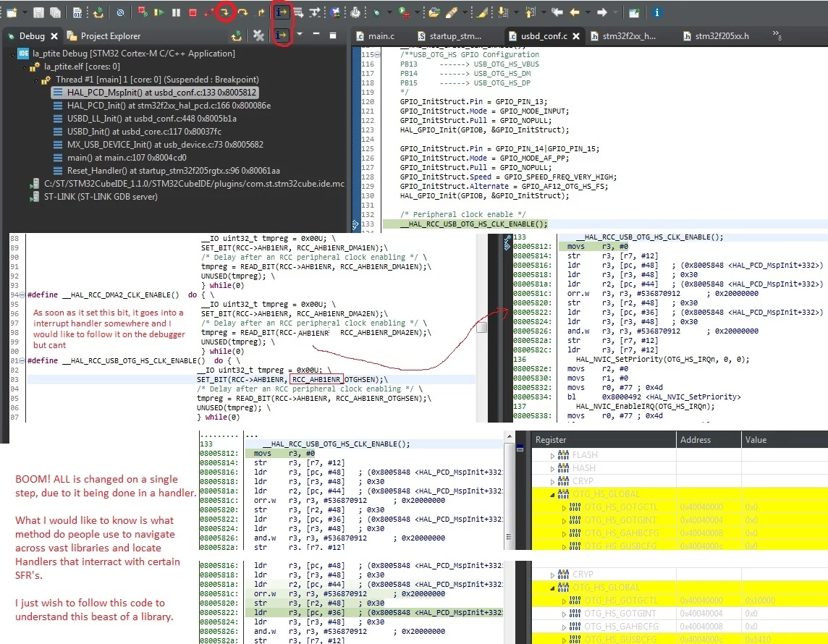Collapse the upper OTG_HS_GLOBAL register group
Screen dimensions: 828x644
[552, 495]
